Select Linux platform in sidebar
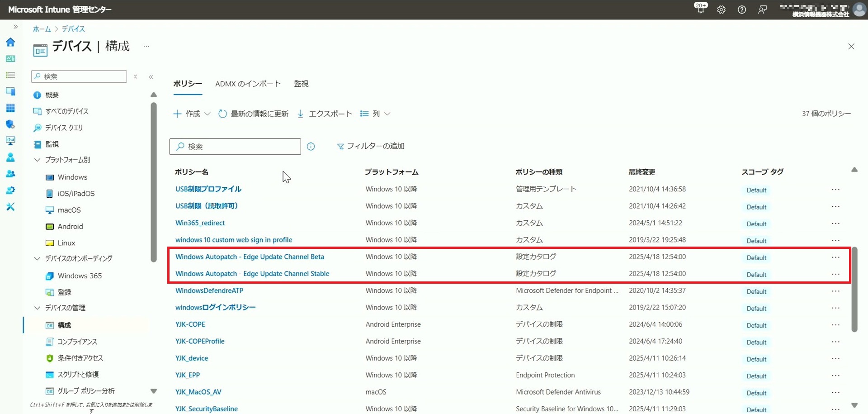This screenshot has height=414, width=868. pos(66,243)
